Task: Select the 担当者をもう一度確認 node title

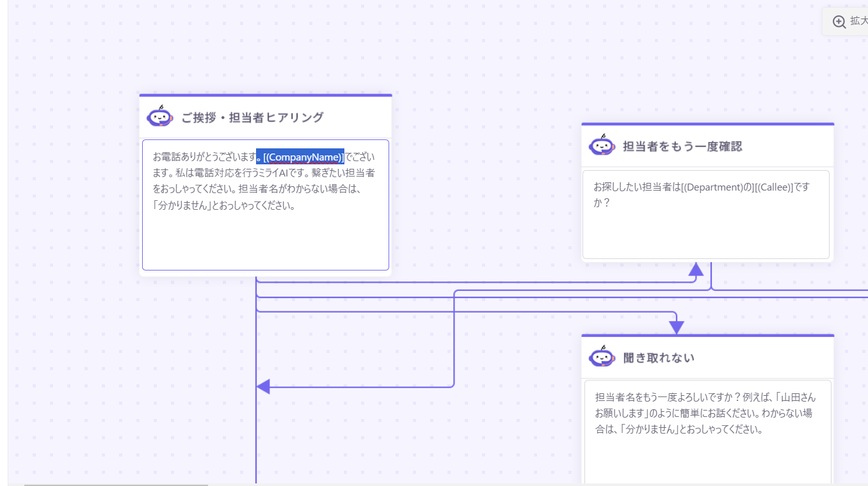Action: pos(682,146)
